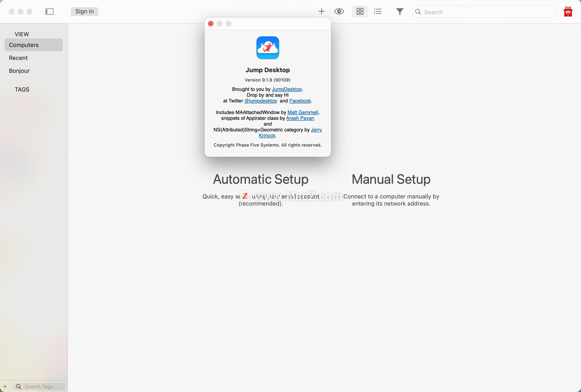Open the red gift icon

pyautogui.click(x=568, y=11)
